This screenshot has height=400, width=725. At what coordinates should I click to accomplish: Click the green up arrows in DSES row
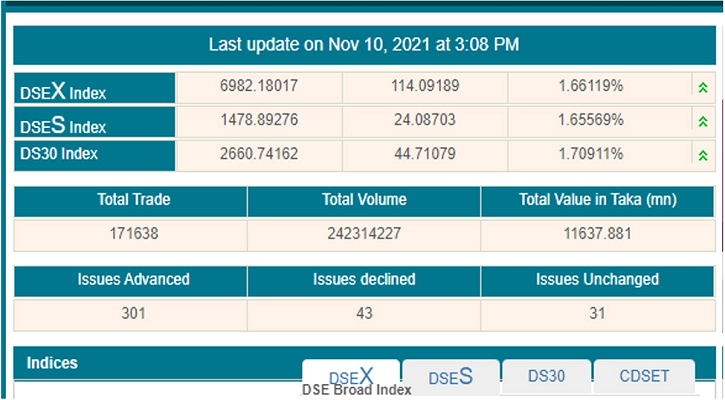point(703,122)
